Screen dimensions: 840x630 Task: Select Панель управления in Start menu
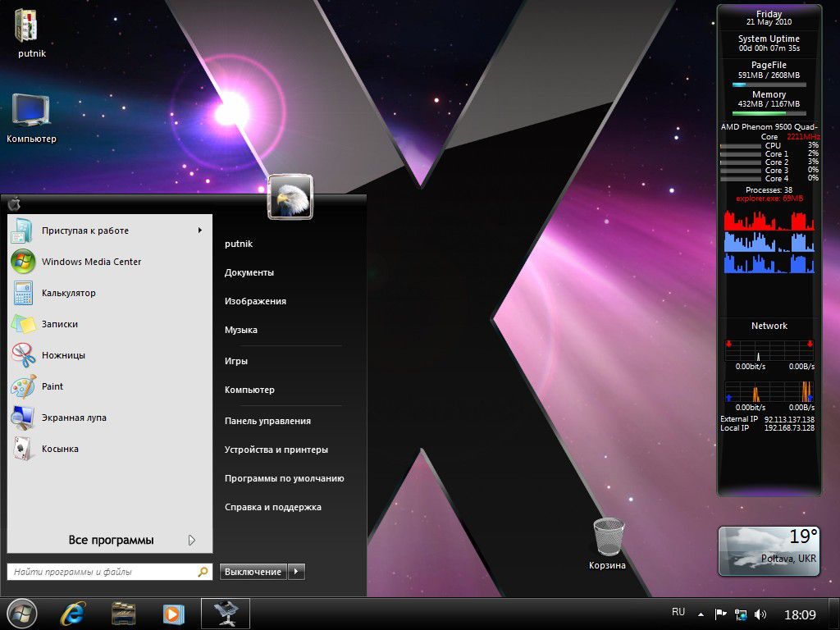pyautogui.click(x=267, y=421)
